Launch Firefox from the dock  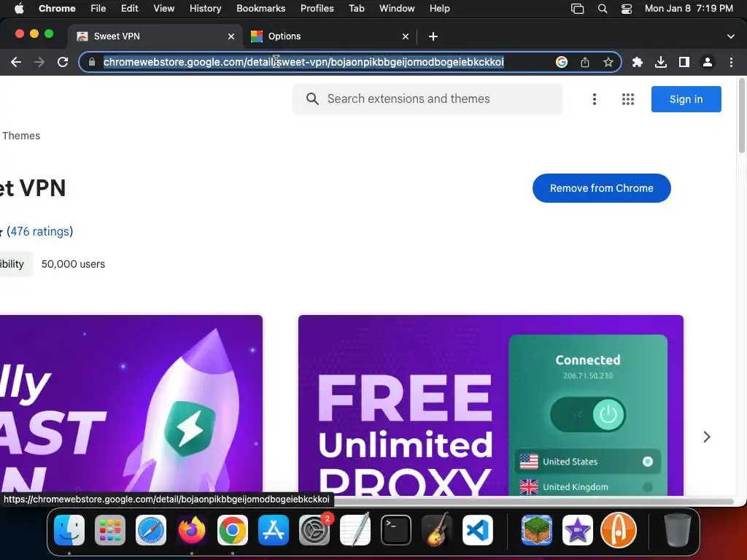click(192, 530)
